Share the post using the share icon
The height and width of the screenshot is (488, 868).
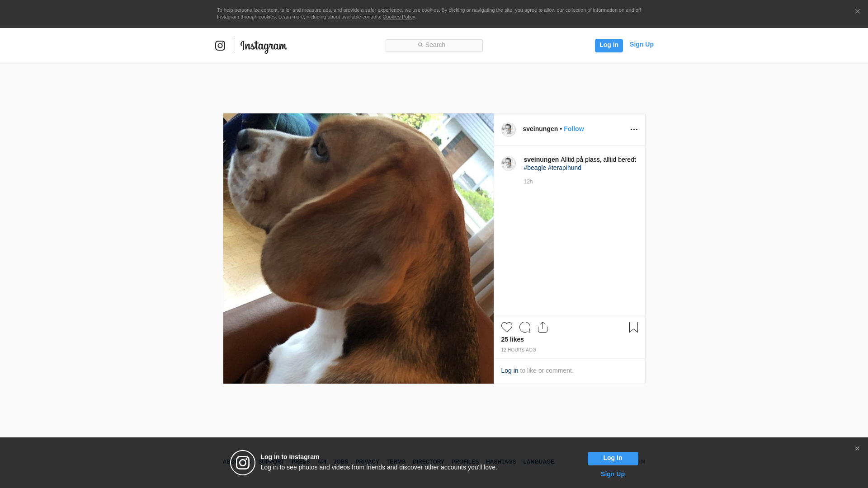pyautogui.click(x=543, y=327)
